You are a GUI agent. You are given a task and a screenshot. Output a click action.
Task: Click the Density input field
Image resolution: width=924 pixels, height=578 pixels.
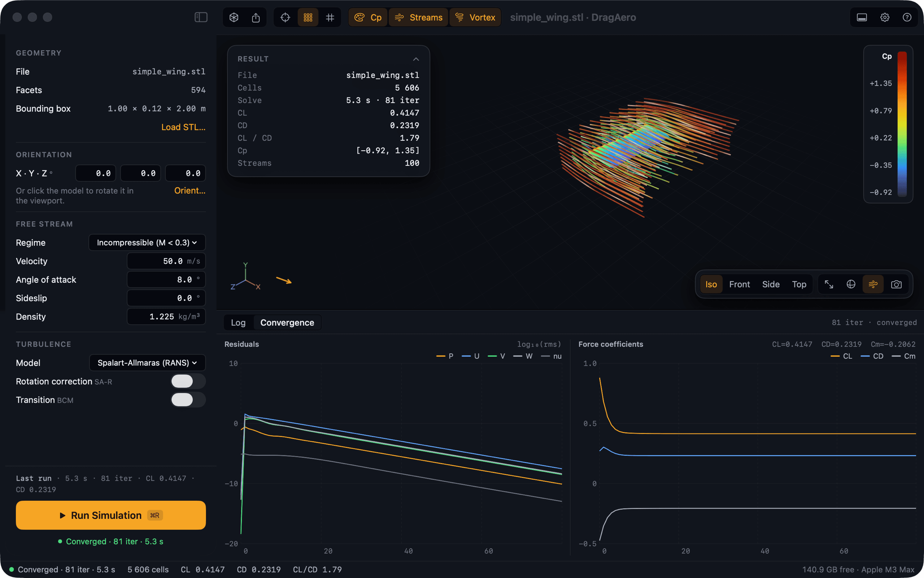166,316
